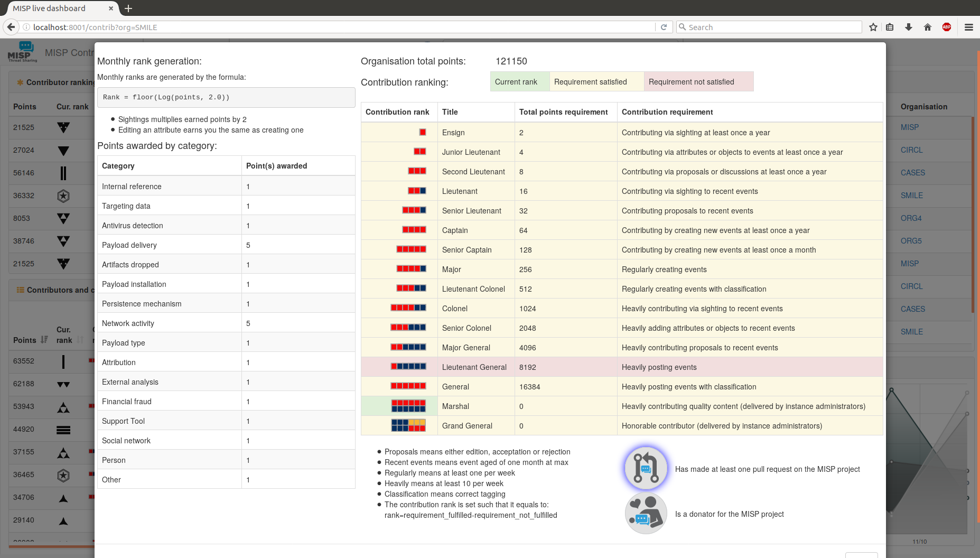Open a new browser tab
The image size is (980, 558).
(x=128, y=8)
